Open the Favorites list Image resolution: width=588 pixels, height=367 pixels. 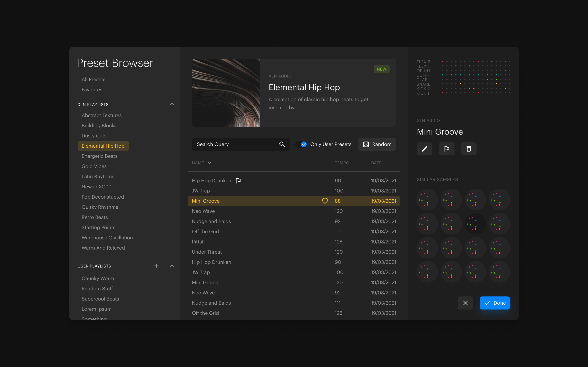coord(92,90)
